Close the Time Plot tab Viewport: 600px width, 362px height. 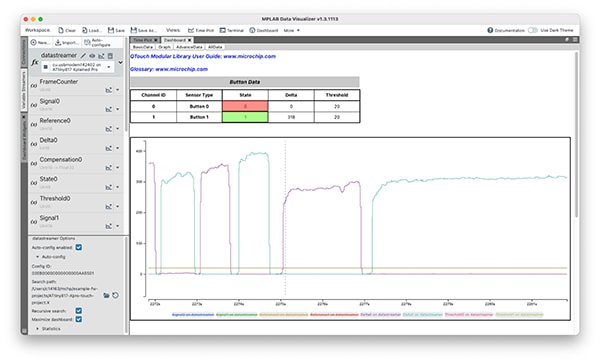(x=156, y=40)
